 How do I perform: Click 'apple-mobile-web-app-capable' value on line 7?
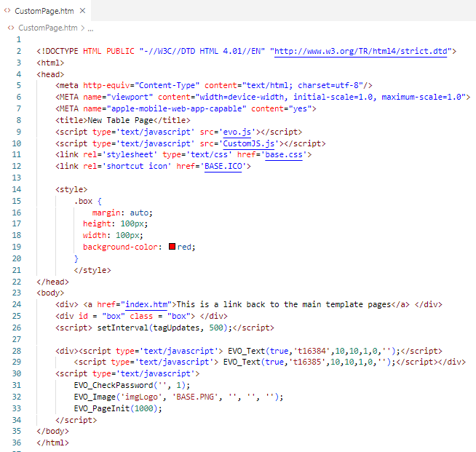click(177, 108)
